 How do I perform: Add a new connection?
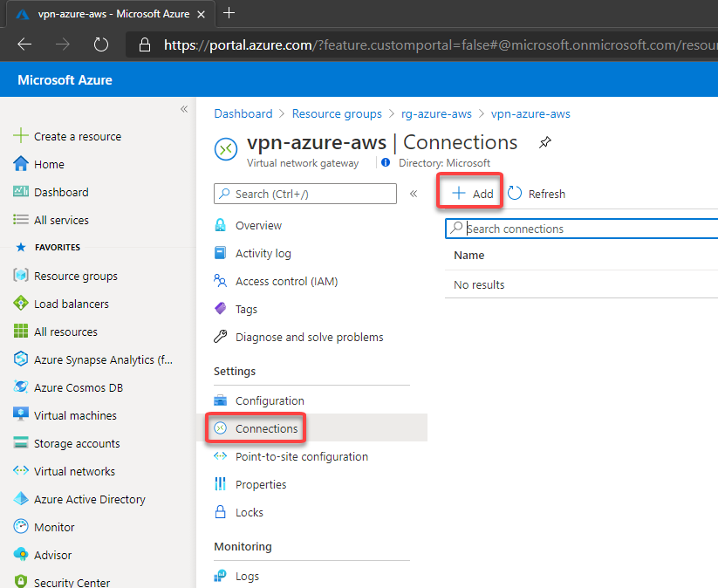click(x=472, y=194)
